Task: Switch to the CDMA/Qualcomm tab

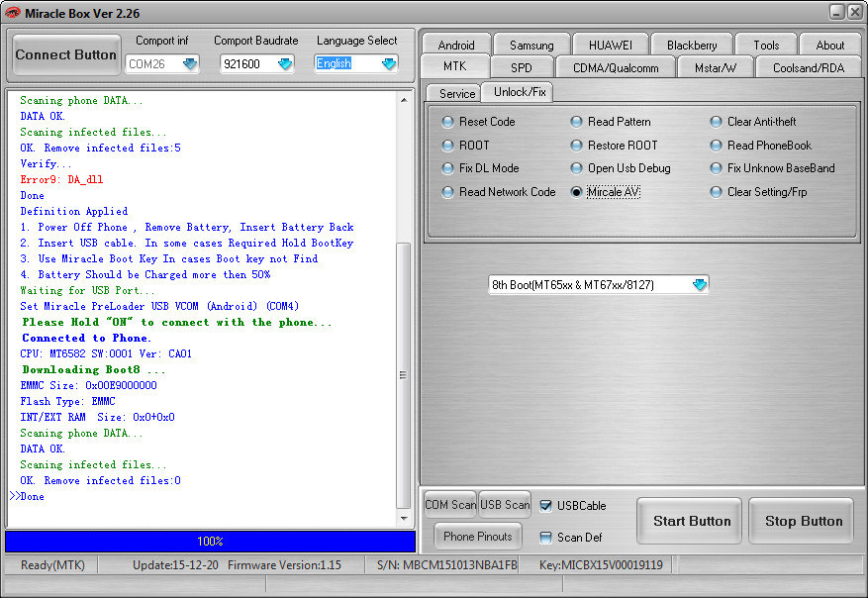Action: 616,67
